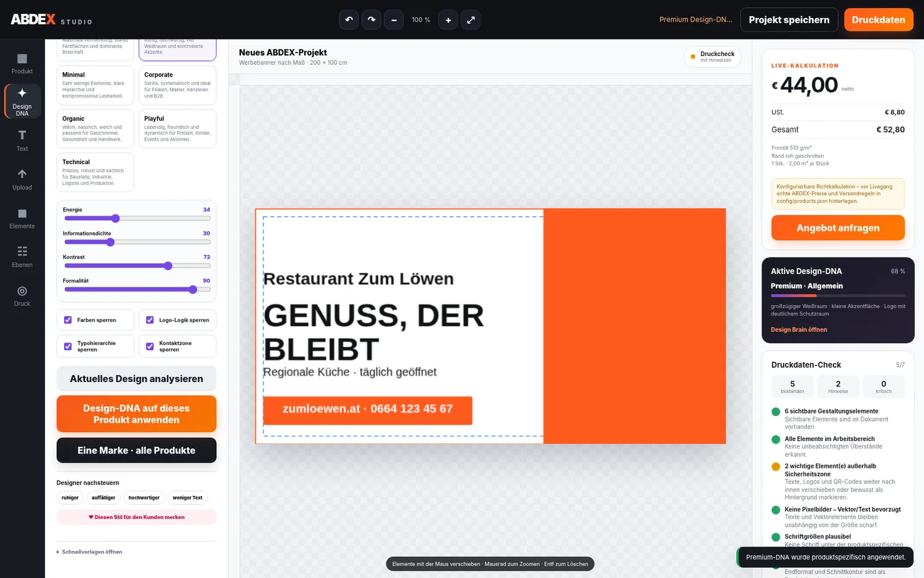Viewport: 924px width, 578px height.
Task: Fit canvas with the expand arrows icon
Action: tap(471, 20)
